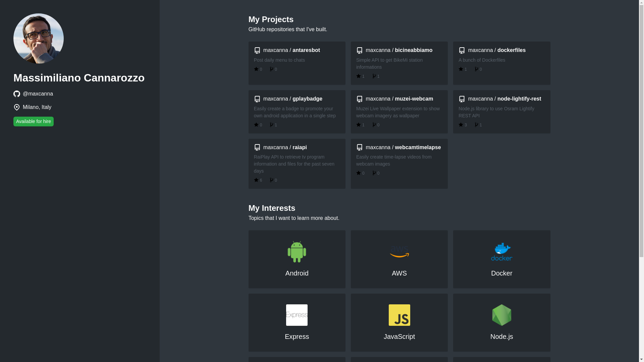Click 'Easily create a badge' description
Screen dimensions: 644x362
pos(295,112)
